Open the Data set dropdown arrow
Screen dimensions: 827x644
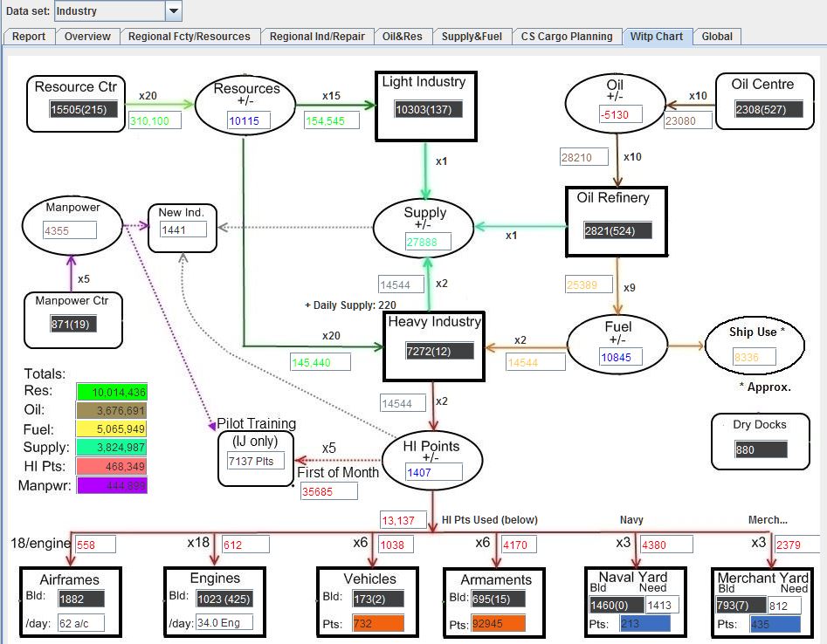(174, 10)
